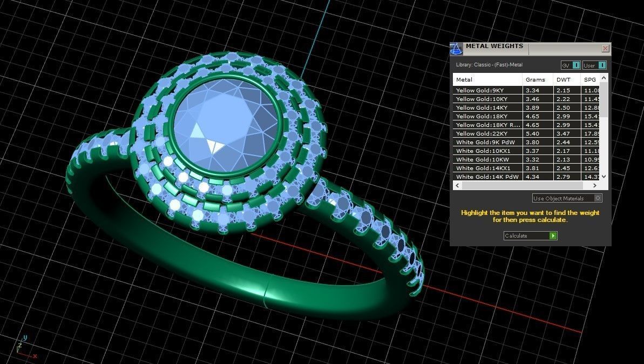Click the metal list scroll-down arrow
The height and width of the screenshot is (364, 644).
click(604, 177)
